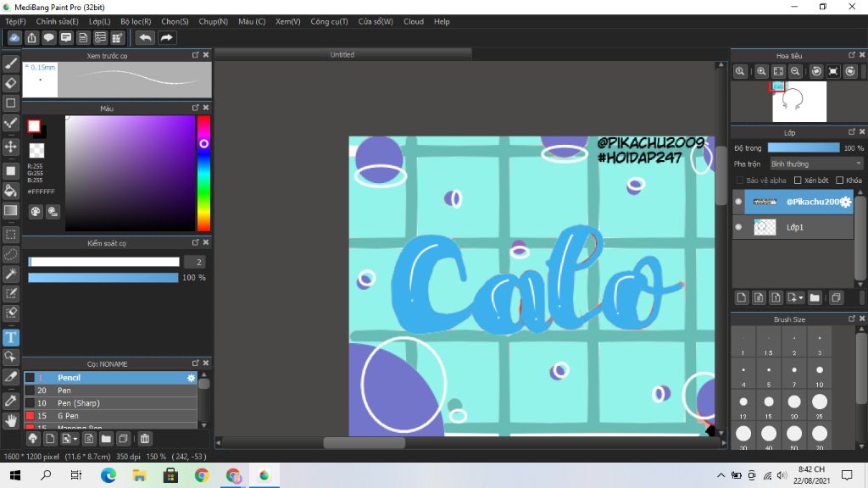Click the transparent color swatch
The width and height of the screenshot is (868, 488).
[x=36, y=150]
